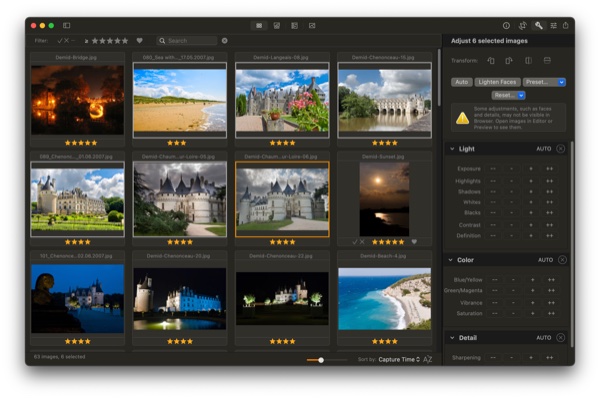Apply AUTO to the Detail section
The height and width of the screenshot is (399, 600).
tap(544, 338)
